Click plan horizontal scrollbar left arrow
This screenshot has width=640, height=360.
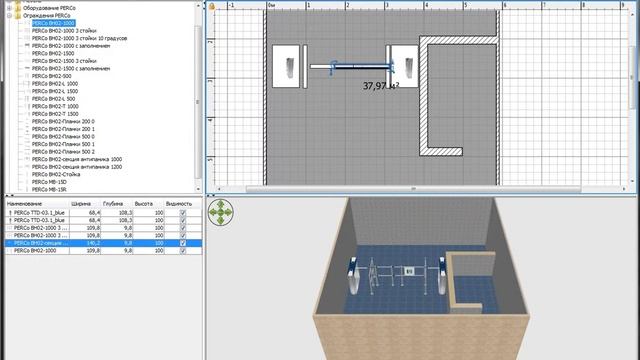point(219,189)
